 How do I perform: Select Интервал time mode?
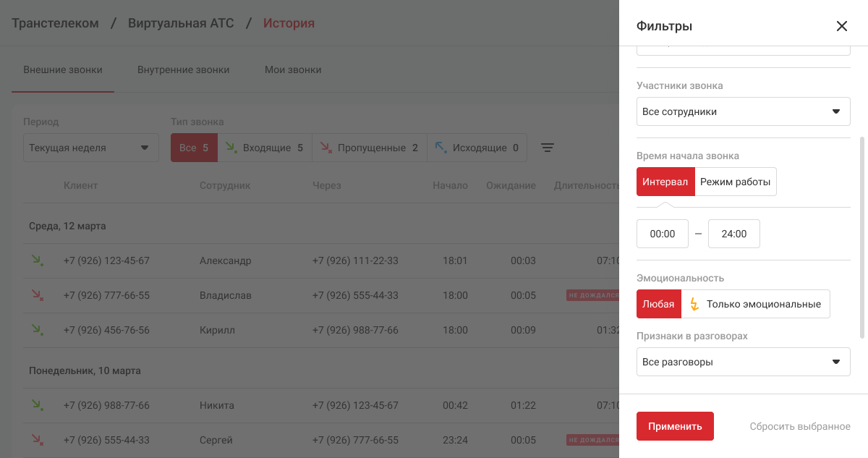coord(665,182)
